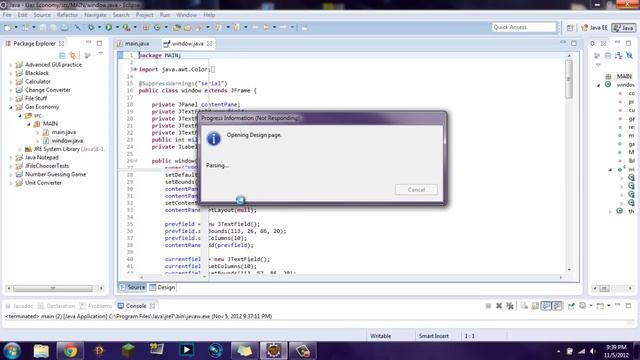The image size is (640, 360).
Task: Click Remove Launch icon in Console toolbar
Action: 499,306
